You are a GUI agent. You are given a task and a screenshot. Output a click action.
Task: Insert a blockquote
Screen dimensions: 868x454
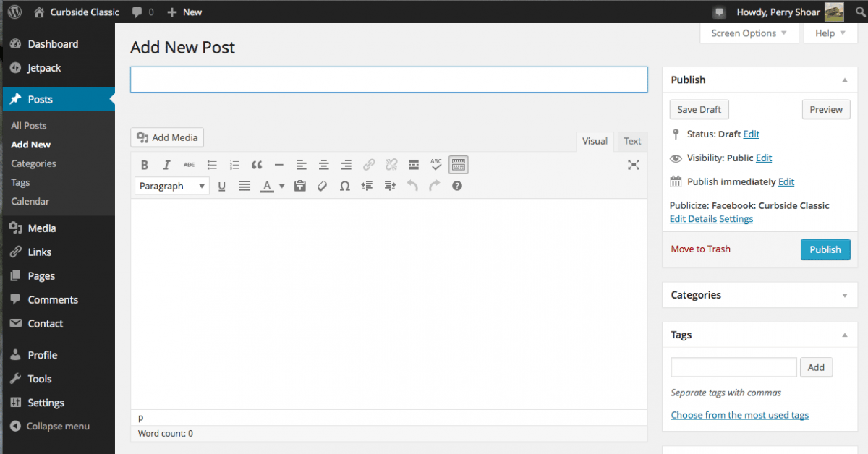coord(256,165)
